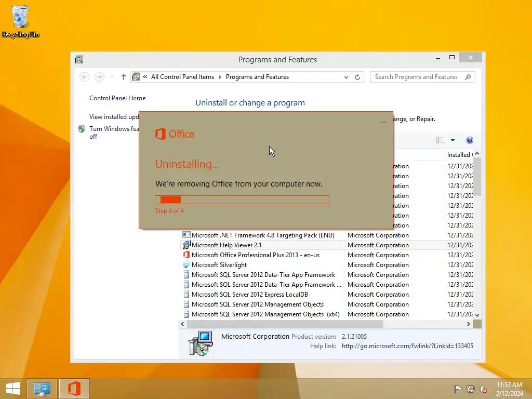Click the Office logo in uninstall dialog

175,134
